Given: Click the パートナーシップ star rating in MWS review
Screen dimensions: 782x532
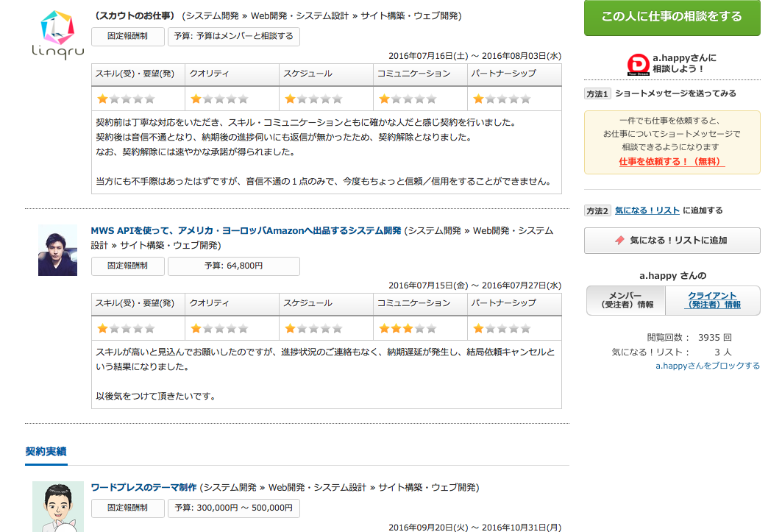Looking at the screenshot, I should click(501, 328).
